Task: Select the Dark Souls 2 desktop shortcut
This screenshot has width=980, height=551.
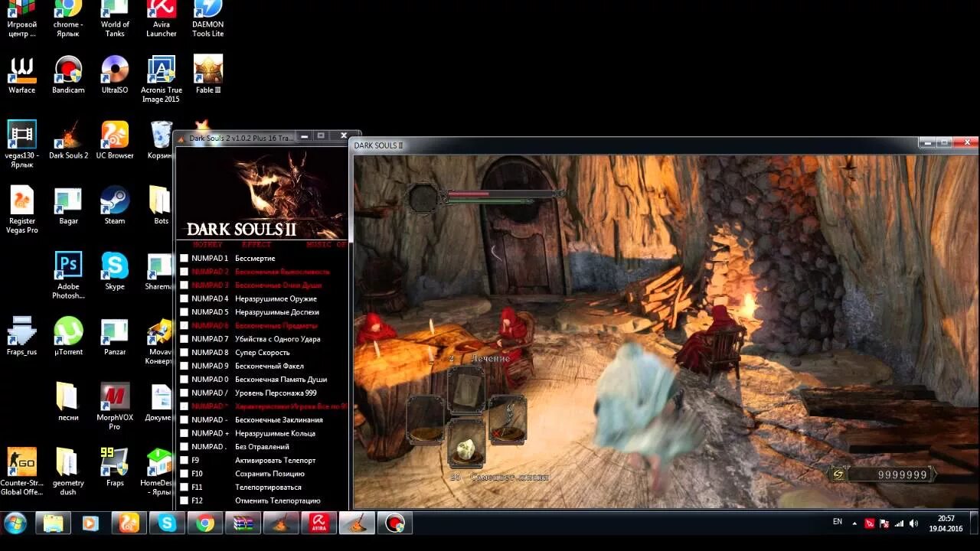Action: click(x=68, y=140)
